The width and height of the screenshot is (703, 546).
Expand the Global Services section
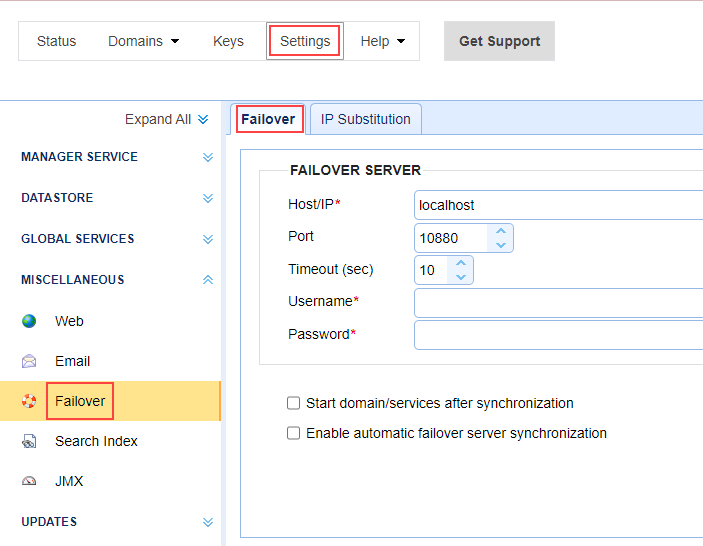(208, 239)
